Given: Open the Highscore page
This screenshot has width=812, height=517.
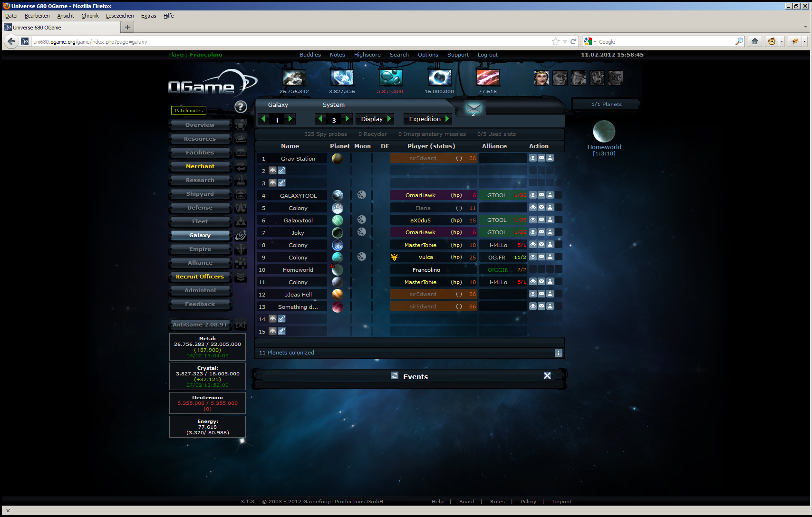Looking at the screenshot, I should [367, 55].
